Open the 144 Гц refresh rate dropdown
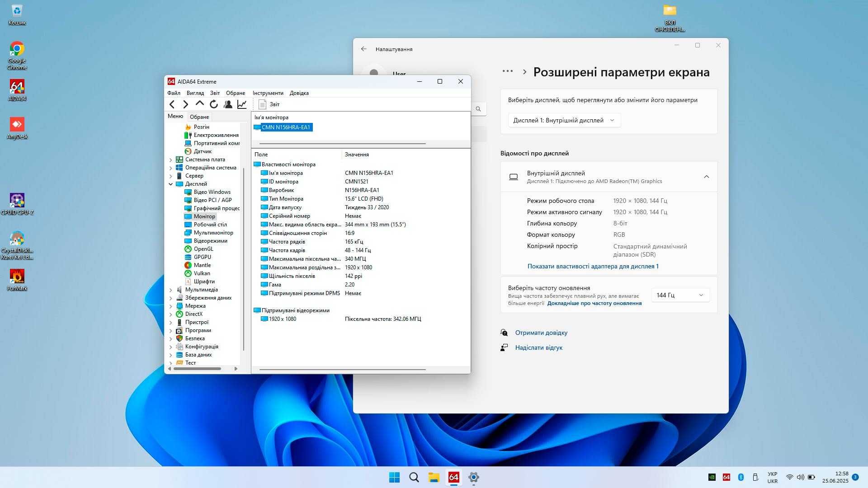The width and height of the screenshot is (868, 488). coord(680,295)
